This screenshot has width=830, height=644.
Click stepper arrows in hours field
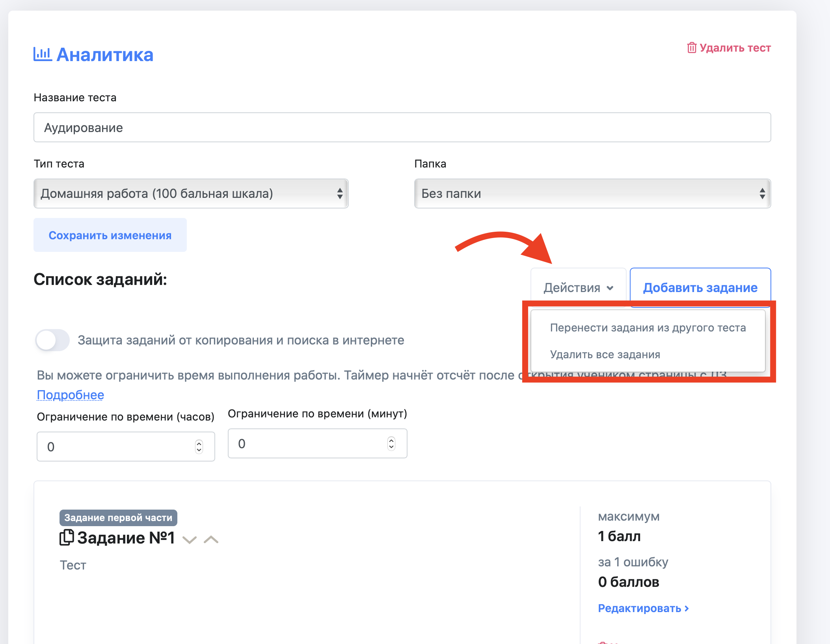199,447
